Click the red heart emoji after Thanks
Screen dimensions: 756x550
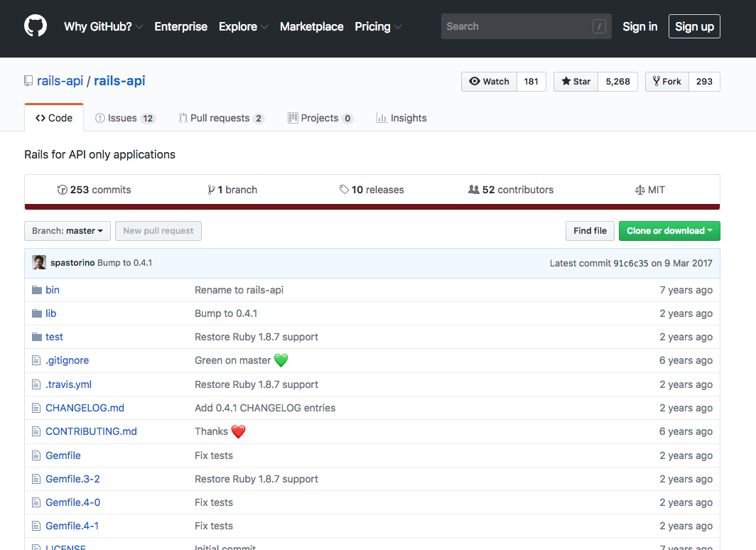(x=238, y=431)
